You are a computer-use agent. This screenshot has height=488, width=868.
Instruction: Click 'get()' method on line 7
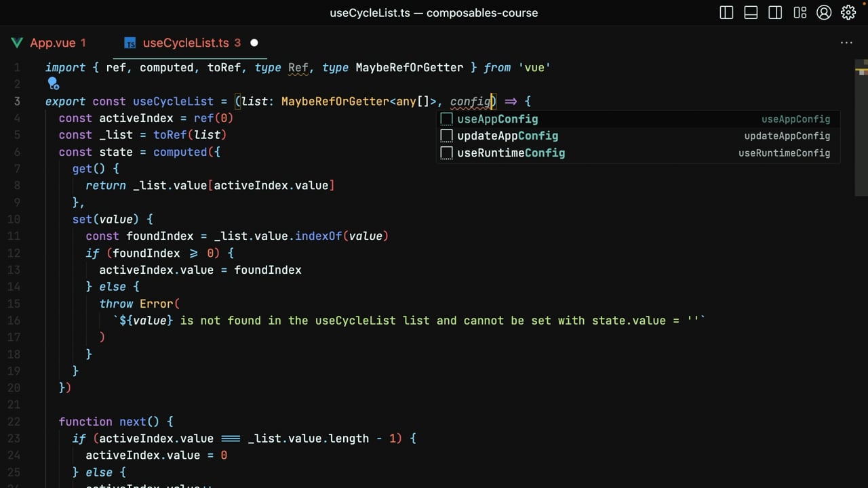pyautogui.click(x=89, y=169)
